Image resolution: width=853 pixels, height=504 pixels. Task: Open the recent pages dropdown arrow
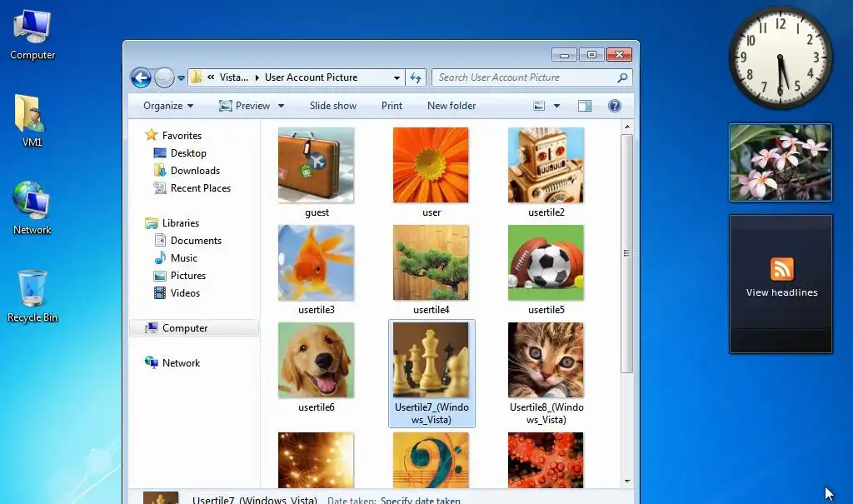[181, 78]
